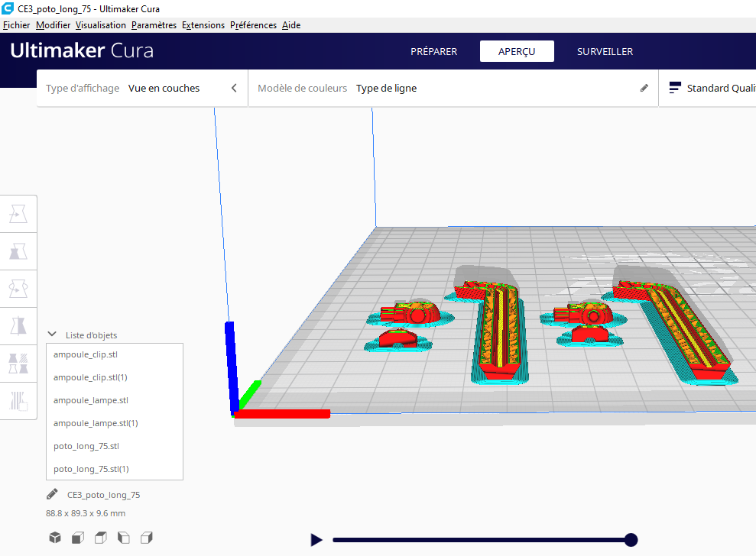
Task: Open the Visualisation menu
Action: [x=101, y=25]
